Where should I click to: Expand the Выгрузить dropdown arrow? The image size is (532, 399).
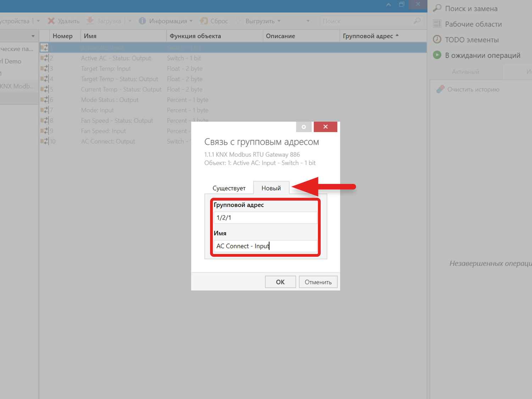click(x=279, y=21)
